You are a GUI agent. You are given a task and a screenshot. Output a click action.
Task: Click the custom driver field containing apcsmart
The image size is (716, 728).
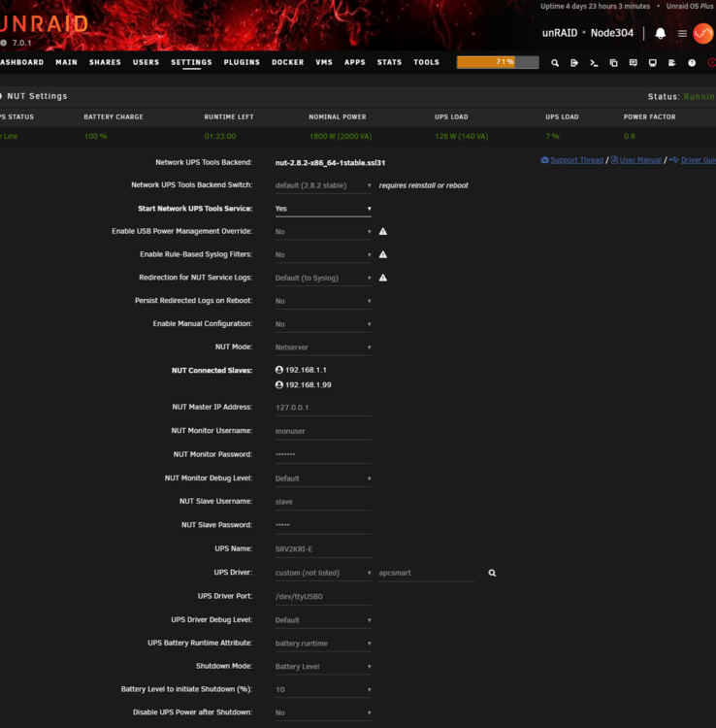tap(427, 573)
